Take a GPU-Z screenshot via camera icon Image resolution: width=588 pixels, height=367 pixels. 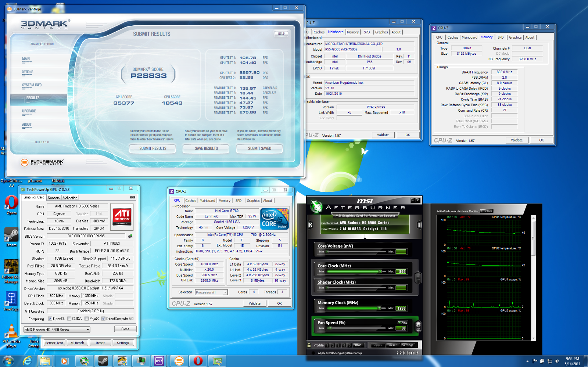(x=132, y=197)
